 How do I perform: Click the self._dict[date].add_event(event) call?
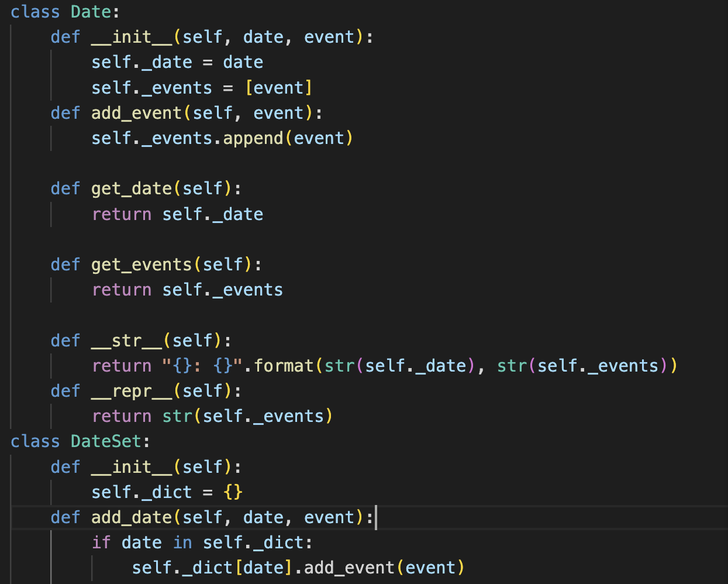(x=298, y=567)
